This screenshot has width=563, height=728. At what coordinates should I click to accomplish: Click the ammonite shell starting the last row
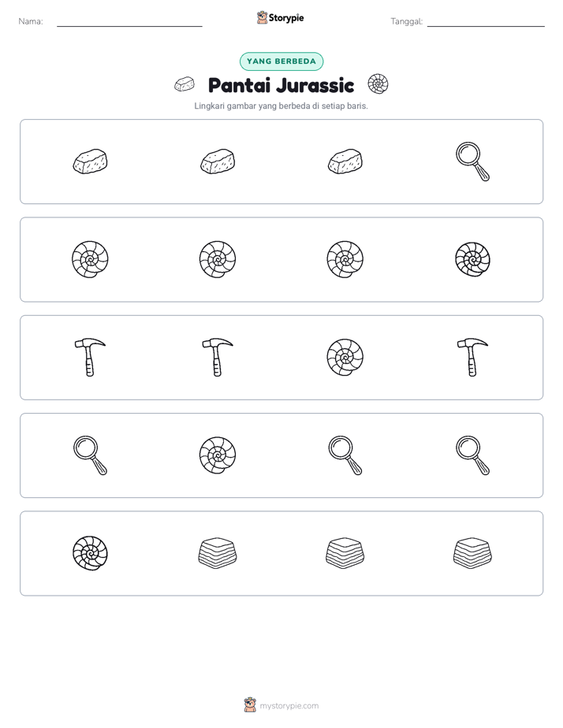coord(90,553)
